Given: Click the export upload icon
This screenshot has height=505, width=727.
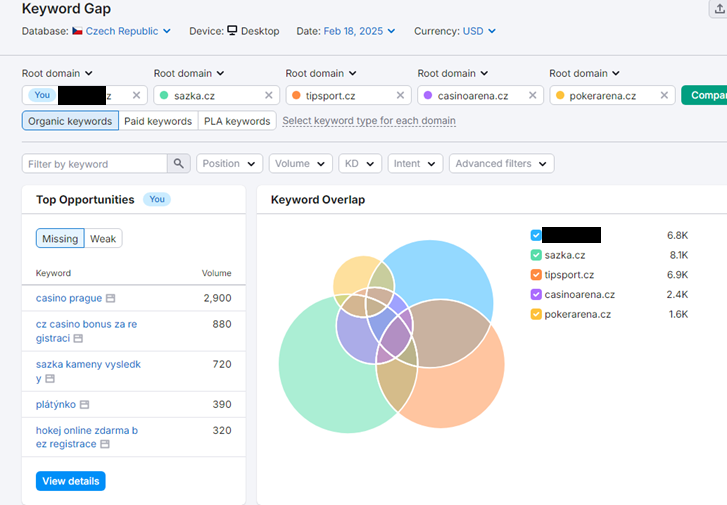Looking at the screenshot, I should pyautogui.click(x=719, y=8).
